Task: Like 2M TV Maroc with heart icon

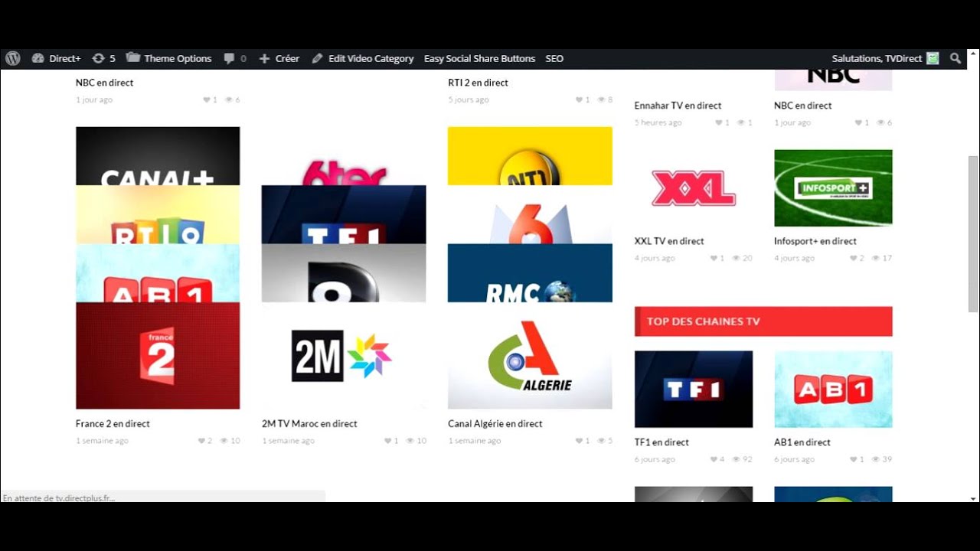Action: [x=387, y=441]
